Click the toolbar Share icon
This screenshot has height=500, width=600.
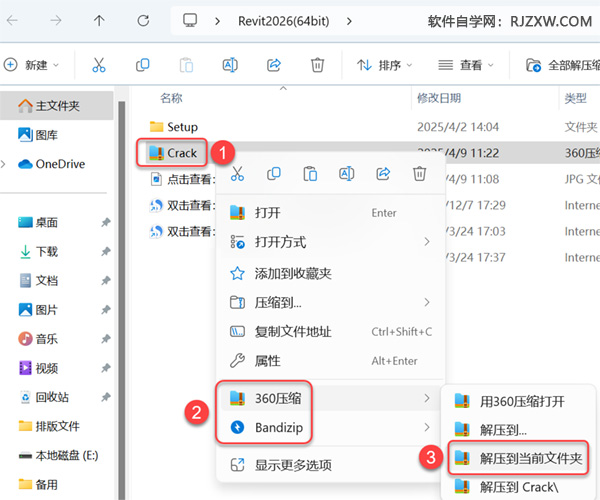coord(274,65)
